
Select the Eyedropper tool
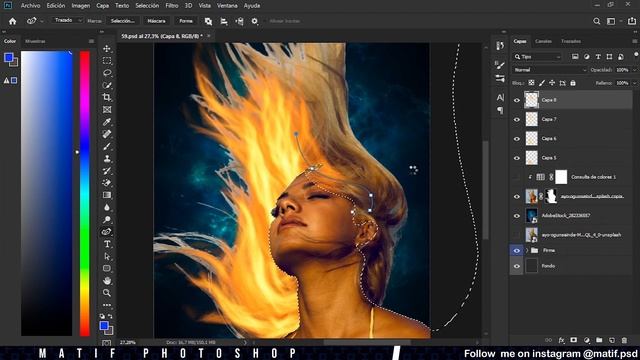107,122
